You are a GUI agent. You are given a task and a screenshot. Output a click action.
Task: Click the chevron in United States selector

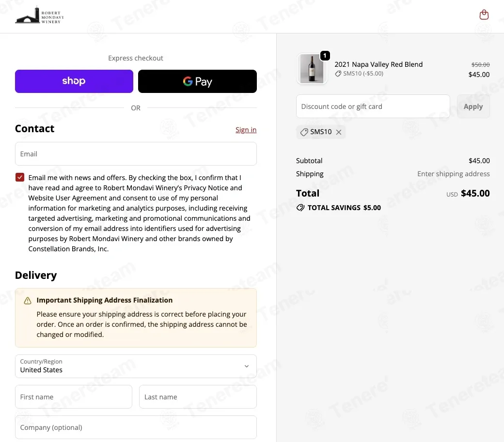[x=247, y=366]
